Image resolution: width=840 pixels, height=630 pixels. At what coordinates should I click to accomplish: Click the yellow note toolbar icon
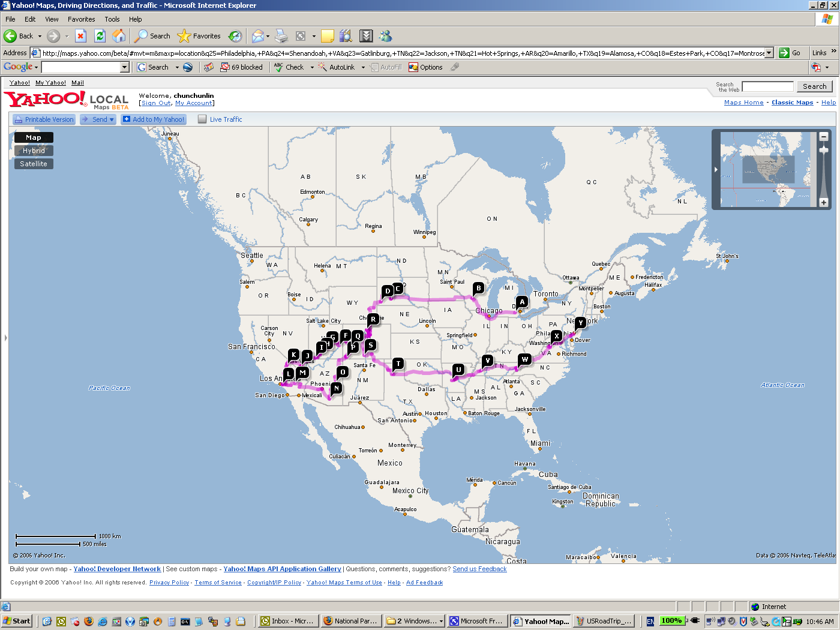pos(327,37)
